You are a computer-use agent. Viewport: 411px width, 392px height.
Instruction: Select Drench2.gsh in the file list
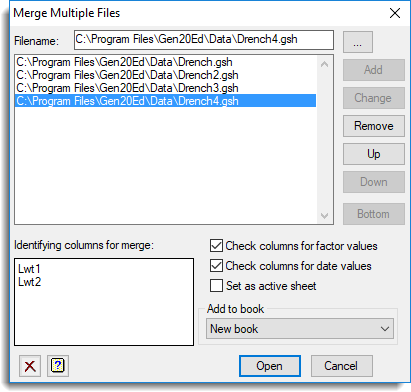click(x=165, y=75)
